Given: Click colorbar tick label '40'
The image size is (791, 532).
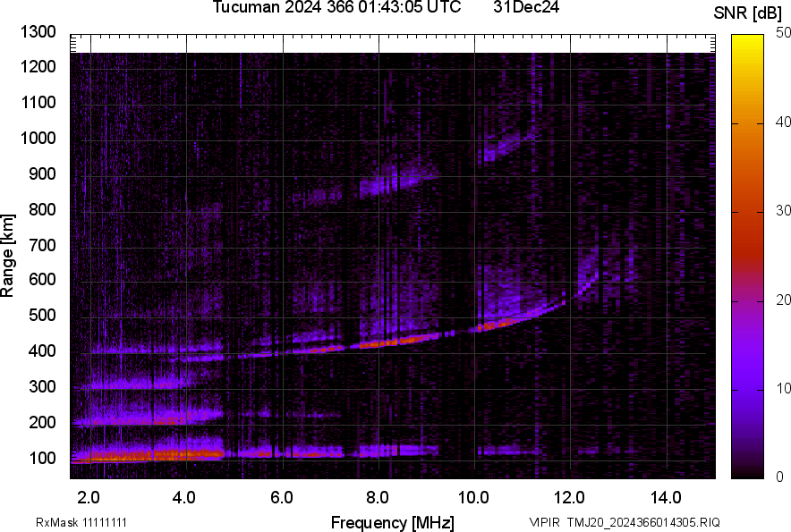Looking at the screenshot, I should (x=783, y=122).
